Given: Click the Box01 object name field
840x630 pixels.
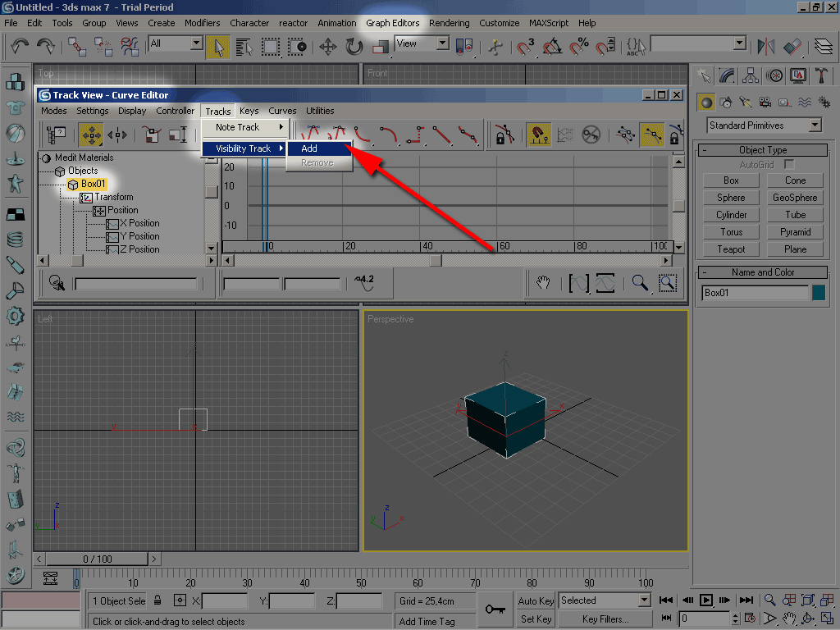Looking at the screenshot, I should tap(755, 293).
